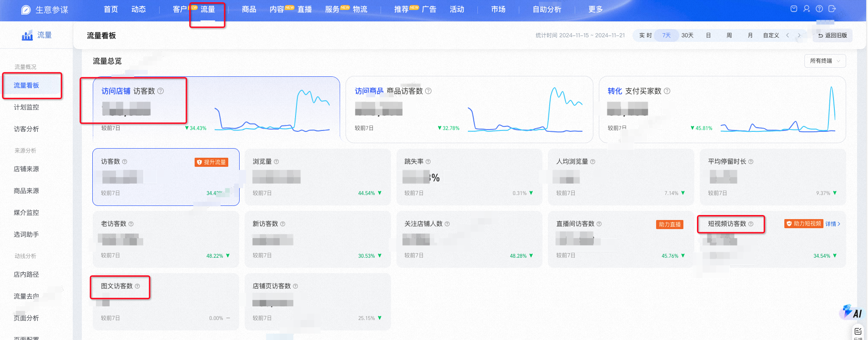Image resolution: width=868 pixels, height=340 pixels.
Task: Show the info tooltip for 访问店铺 访客数
Action: [161, 91]
